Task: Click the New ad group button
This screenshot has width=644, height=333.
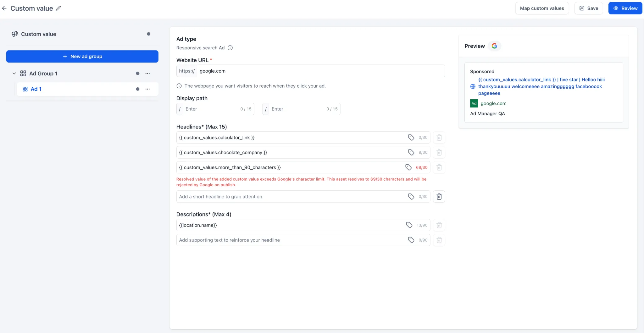Action: (x=82, y=57)
